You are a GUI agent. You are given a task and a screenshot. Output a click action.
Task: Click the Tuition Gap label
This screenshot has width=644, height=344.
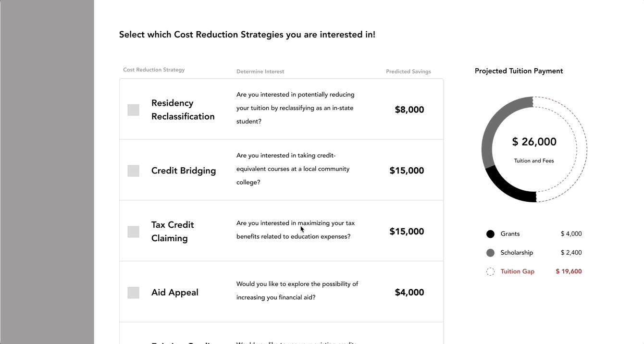coord(517,271)
